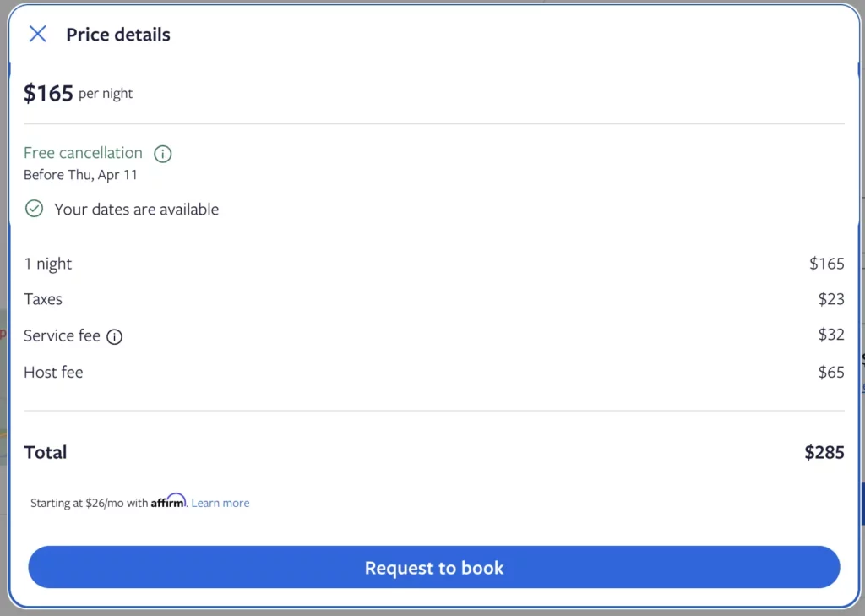This screenshot has width=865, height=616.
Task: Click the Free cancellation text
Action: pyautogui.click(x=83, y=153)
